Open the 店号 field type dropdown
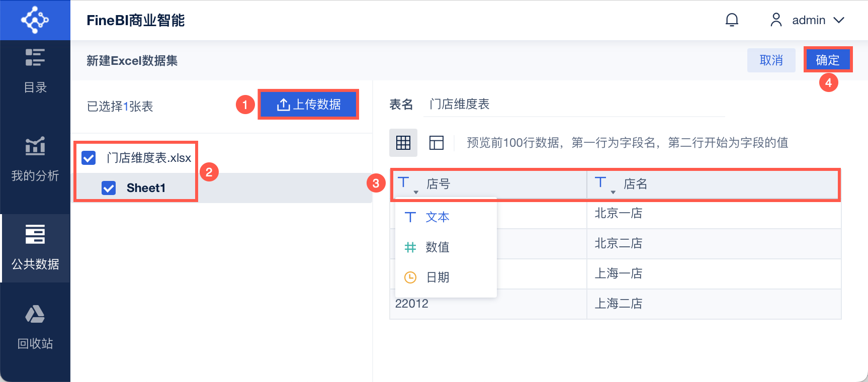Screen dimensions: 868x382 [407, 184]
